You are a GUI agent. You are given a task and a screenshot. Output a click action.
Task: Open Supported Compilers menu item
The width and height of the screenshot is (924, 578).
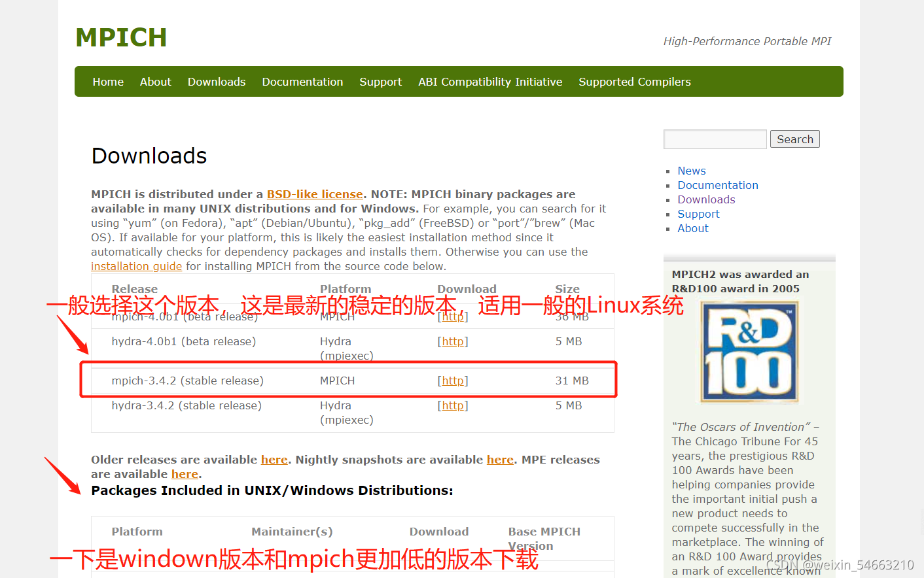(635, 82)
